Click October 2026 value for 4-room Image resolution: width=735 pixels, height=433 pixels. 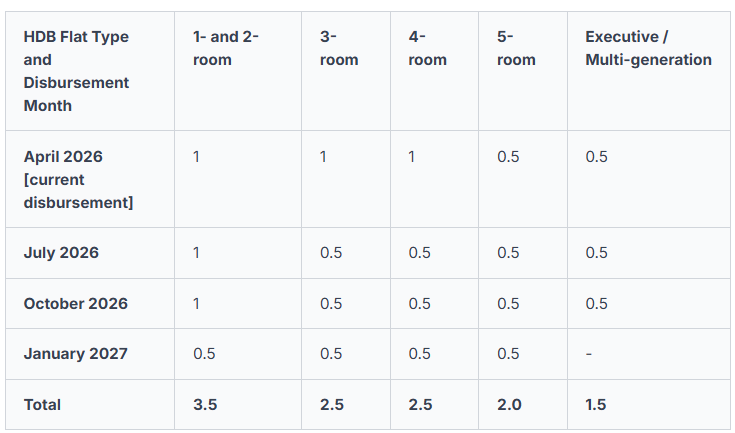(420, 304)
